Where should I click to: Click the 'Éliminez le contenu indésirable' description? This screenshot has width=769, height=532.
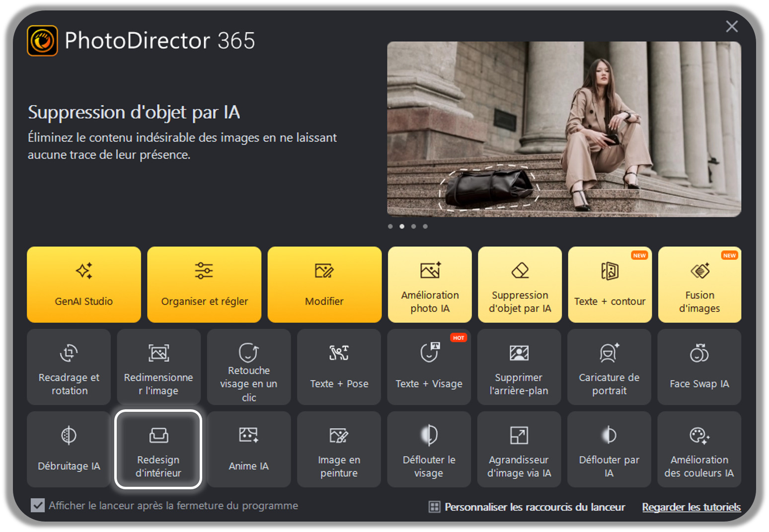182,146
